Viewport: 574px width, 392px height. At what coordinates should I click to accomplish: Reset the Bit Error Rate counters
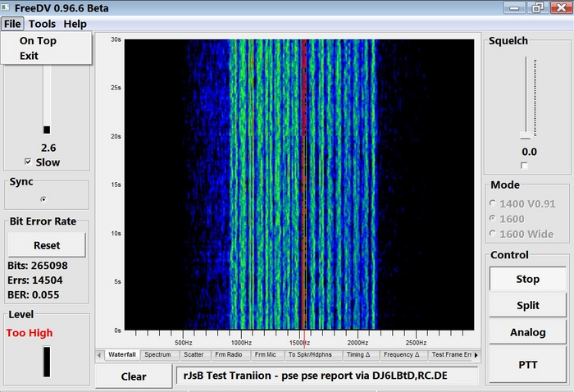click(x=47, y=245)
